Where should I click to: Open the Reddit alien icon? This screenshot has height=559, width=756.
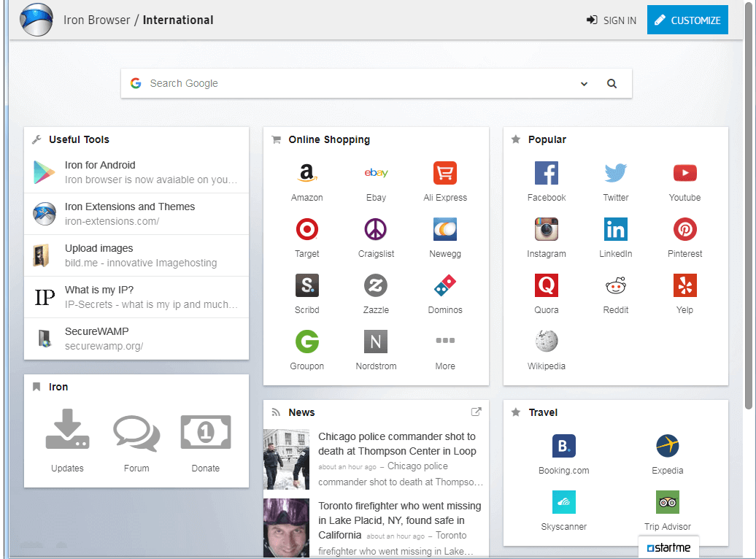[616, 285]
